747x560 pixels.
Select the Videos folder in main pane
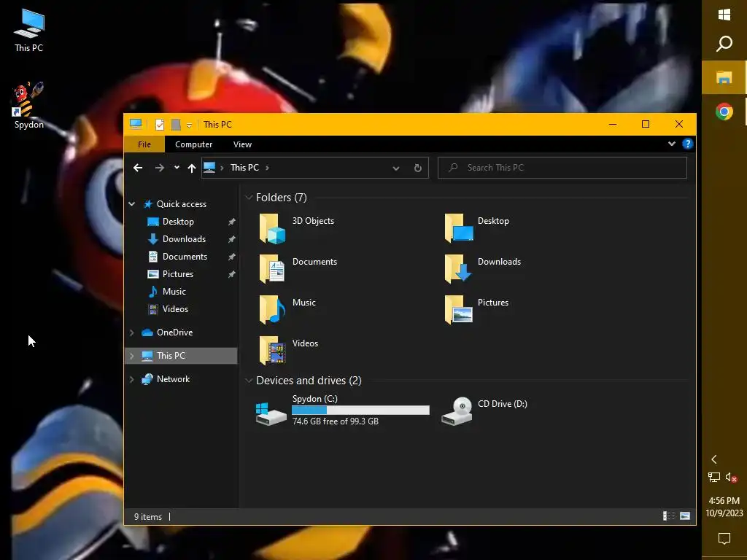(288, 350)
